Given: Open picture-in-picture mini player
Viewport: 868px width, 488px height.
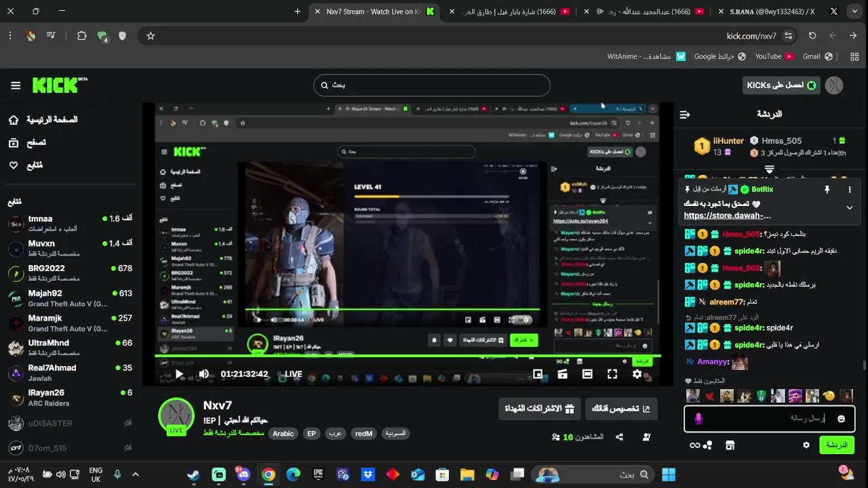Looking at the screenshot, I should click(538, 374).
